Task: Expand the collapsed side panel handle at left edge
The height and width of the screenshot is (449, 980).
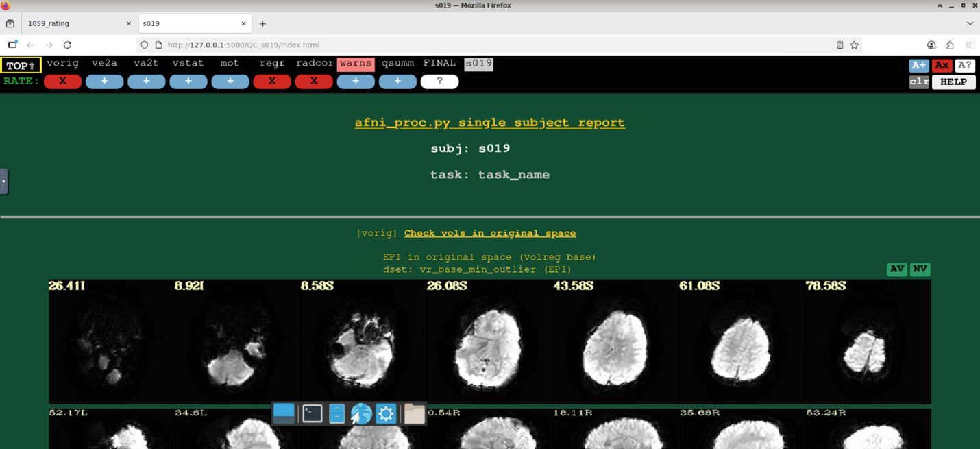Action: pos(3,182)
